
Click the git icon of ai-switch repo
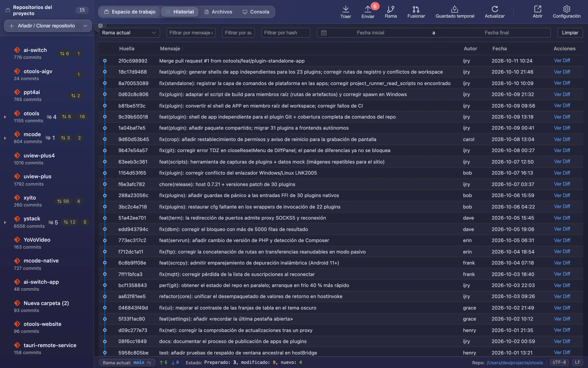17,50
